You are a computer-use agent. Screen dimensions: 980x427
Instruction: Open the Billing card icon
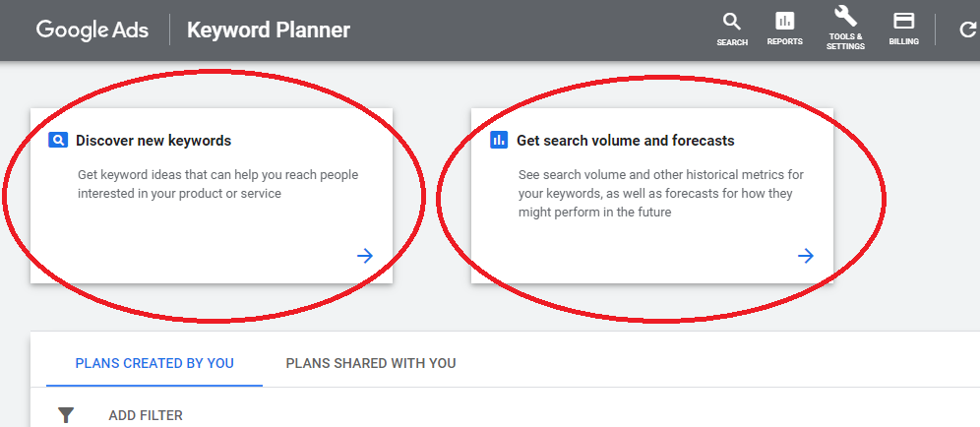coord(904,22)
